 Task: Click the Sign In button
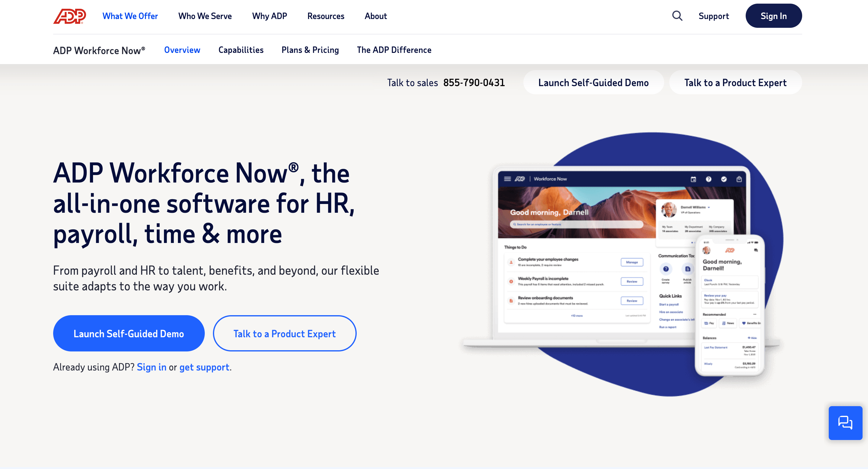(773, 16)
